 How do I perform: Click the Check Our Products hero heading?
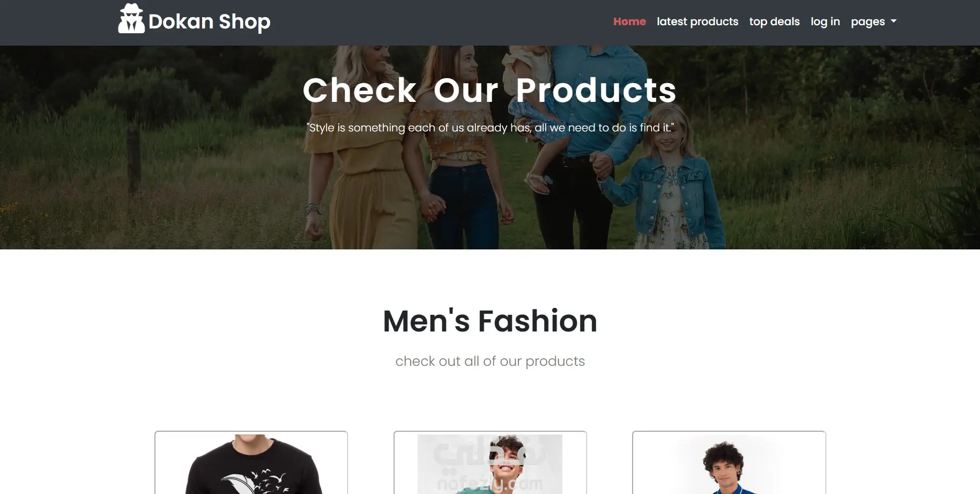[x=489, y=90]
